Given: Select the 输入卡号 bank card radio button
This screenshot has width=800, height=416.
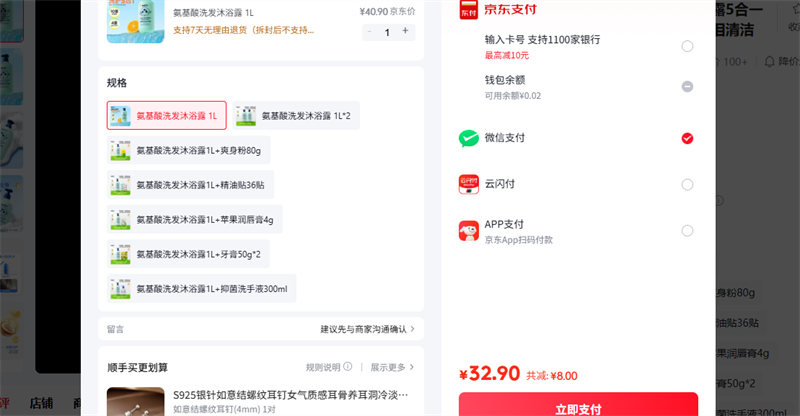Looking at the screenshot, I should pyautogui.click(x=687, y=46).
